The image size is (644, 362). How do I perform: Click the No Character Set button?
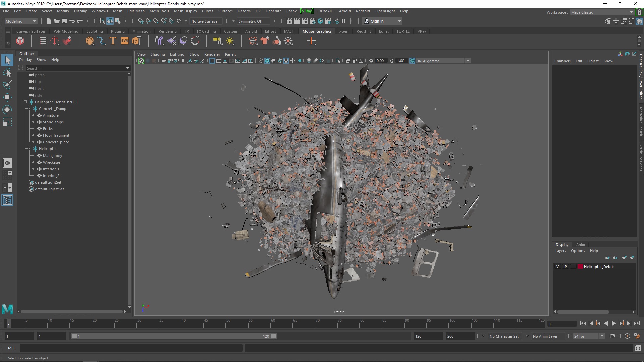[504, 336]
